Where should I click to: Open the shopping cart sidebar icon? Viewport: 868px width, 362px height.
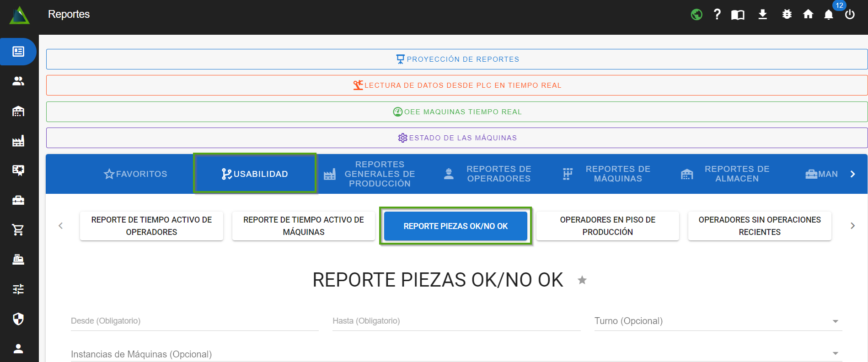click(18, 230)
